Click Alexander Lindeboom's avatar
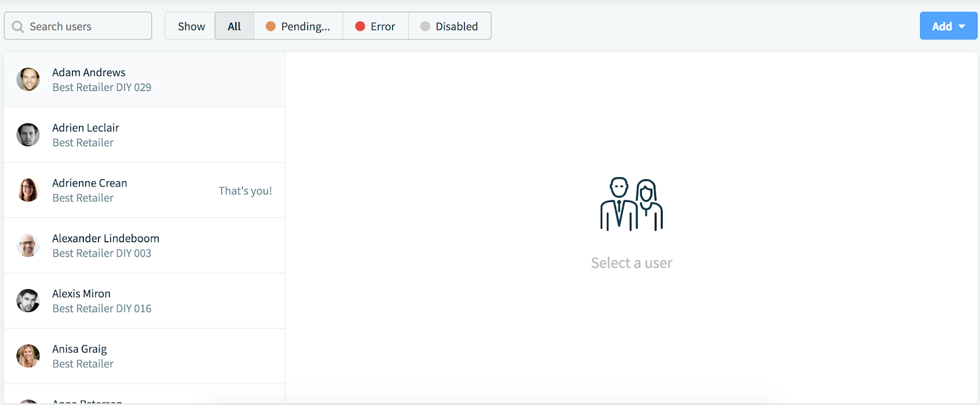 pyautogui.click(x=28, y=245)
